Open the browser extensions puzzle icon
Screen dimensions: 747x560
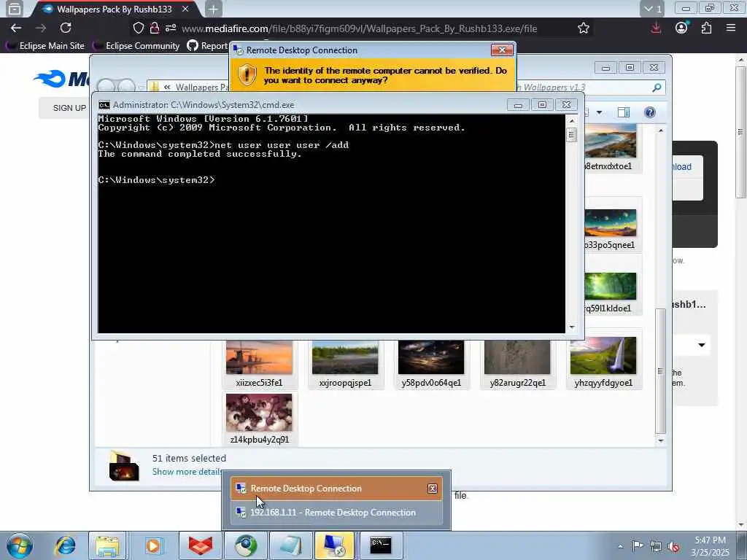coord(706,28)
